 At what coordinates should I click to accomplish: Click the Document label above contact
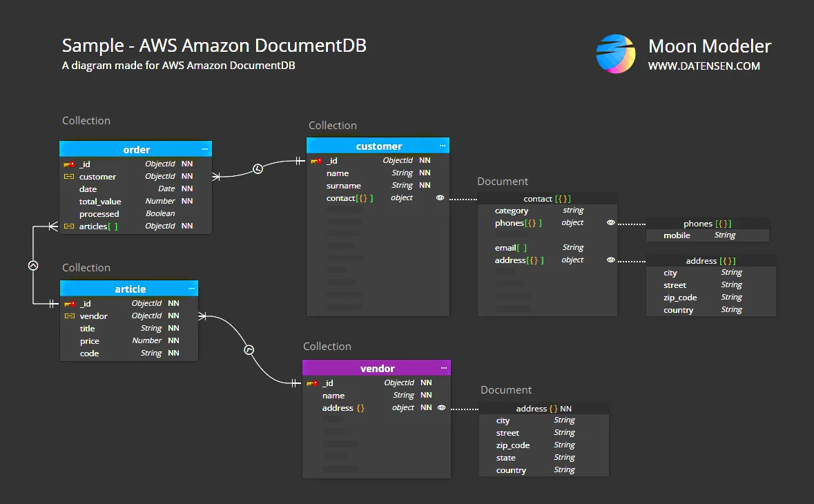(503, 182)
